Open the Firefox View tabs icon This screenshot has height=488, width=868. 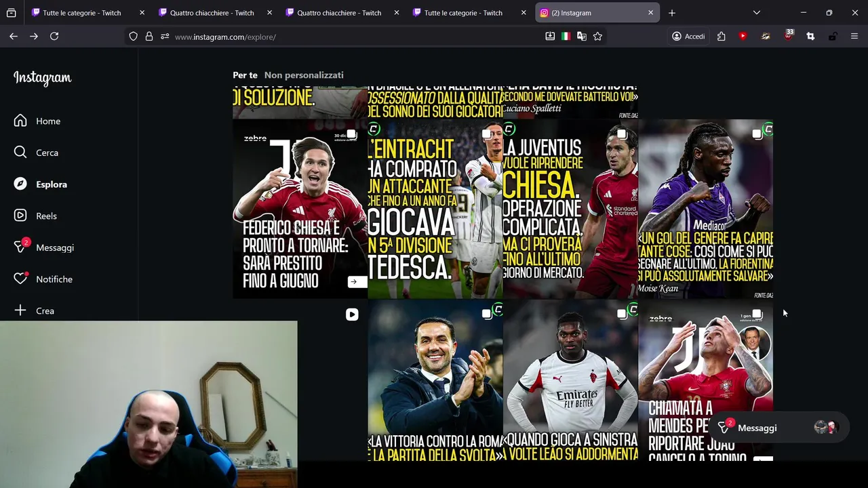[11, 13]
